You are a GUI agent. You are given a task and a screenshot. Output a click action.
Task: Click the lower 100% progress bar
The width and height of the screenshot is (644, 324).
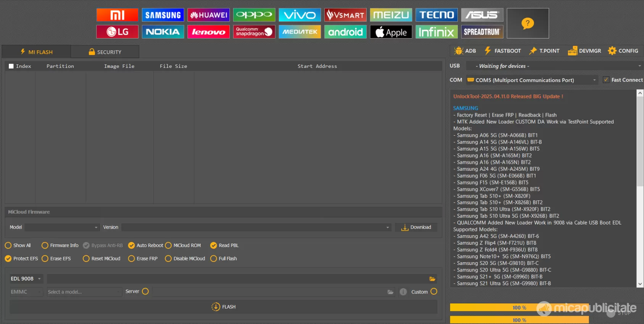(x=519, y=320)
